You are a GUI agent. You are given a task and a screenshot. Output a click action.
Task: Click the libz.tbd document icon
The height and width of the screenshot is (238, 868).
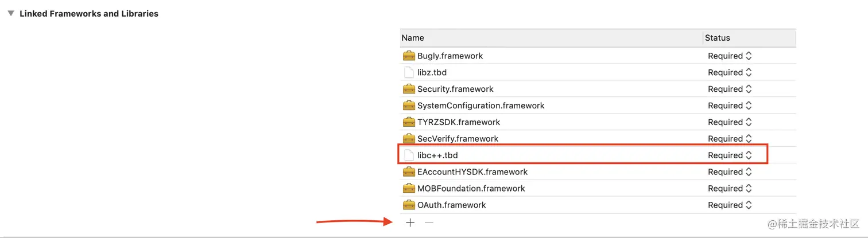409,72
